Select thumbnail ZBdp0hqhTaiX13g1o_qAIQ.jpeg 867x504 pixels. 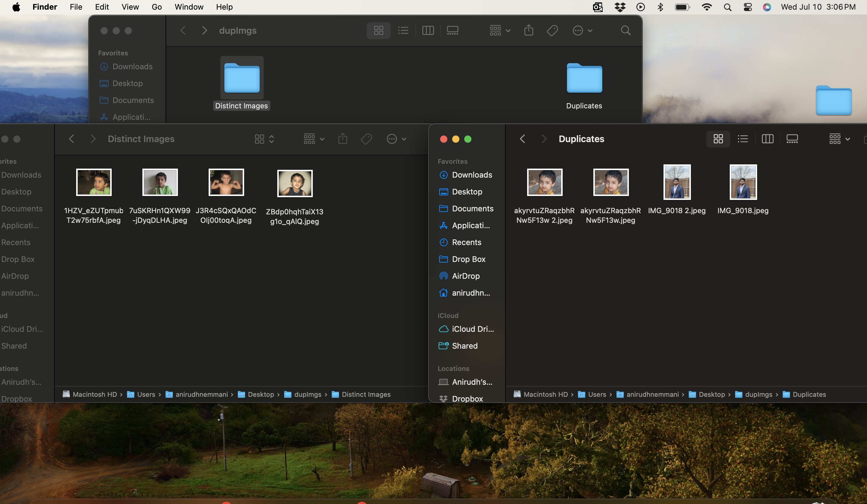295,183
